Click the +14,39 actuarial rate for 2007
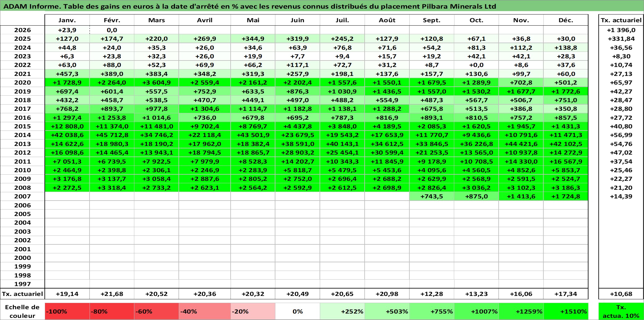Screen dimensions: 644x320 click(621, 196)
